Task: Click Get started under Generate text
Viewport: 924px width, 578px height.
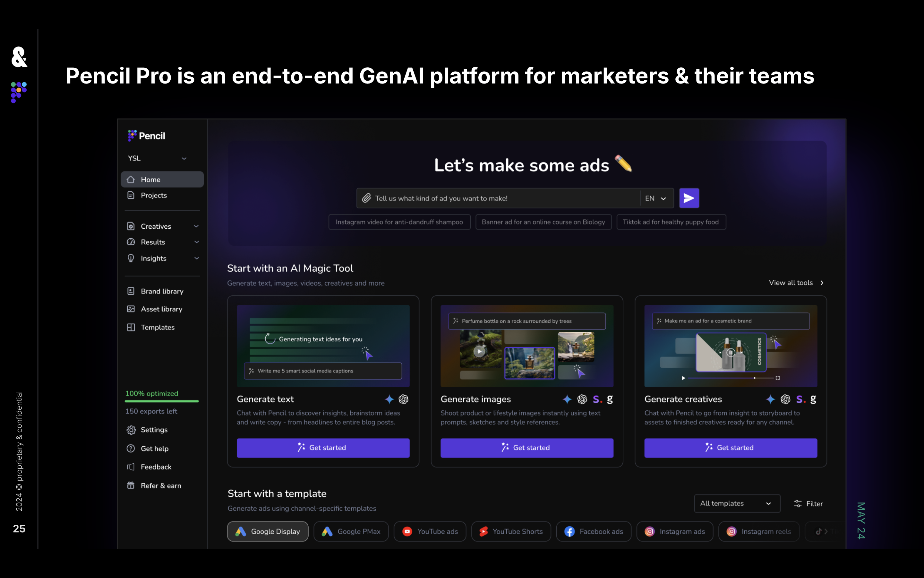Action: click(x=323, y=448)
